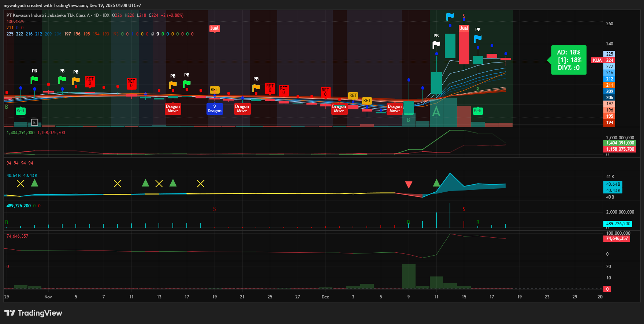Click the rightmost 'Dragon Move' label
This screenshot has width=644, height=324.
[395, 109]
